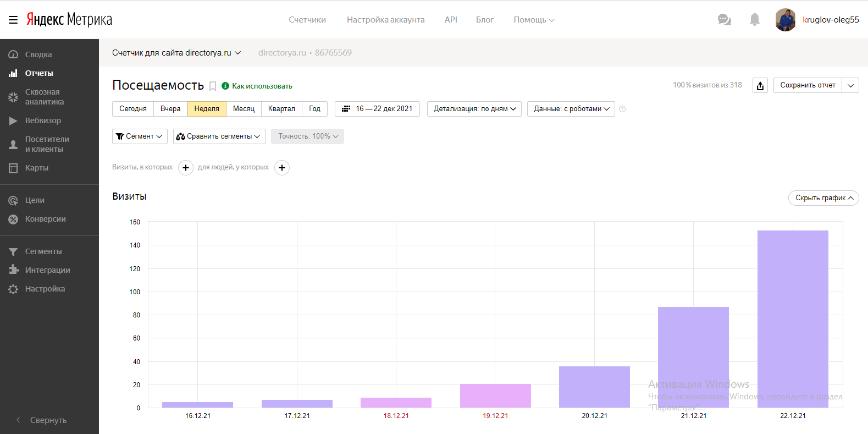Click the Яндекс Метрика logo
This screenshot has height=434, width=868.
(x=69, y=19)
